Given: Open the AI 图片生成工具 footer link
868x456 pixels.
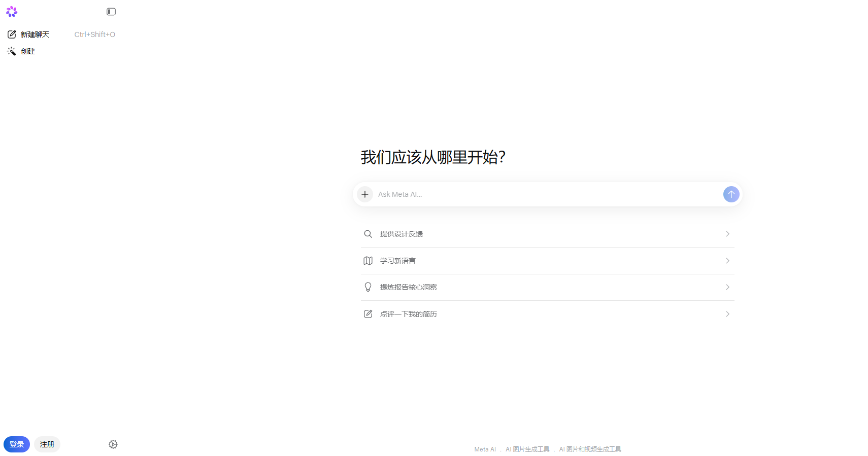Looking at the screenshot, I should (x=527, y=449).
